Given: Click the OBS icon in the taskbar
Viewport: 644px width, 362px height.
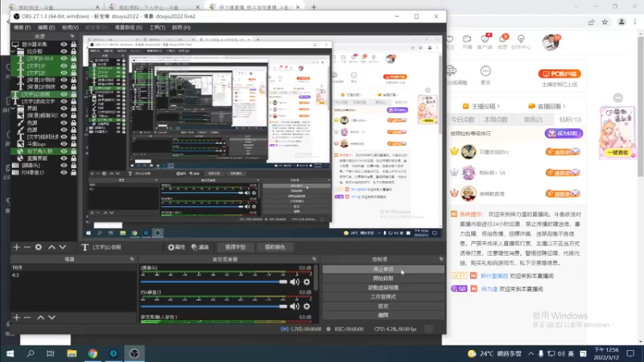Looking at the screenshot, I should click(134, 353).
